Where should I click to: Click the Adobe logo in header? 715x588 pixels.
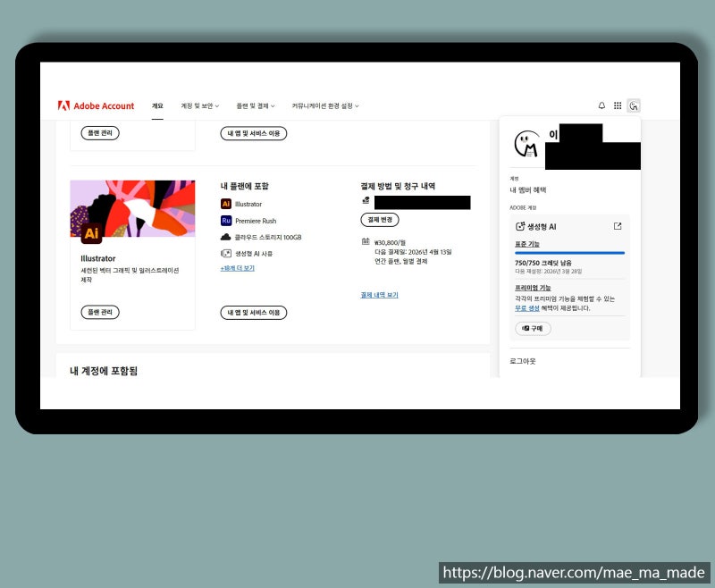click(x=63, y=105)
